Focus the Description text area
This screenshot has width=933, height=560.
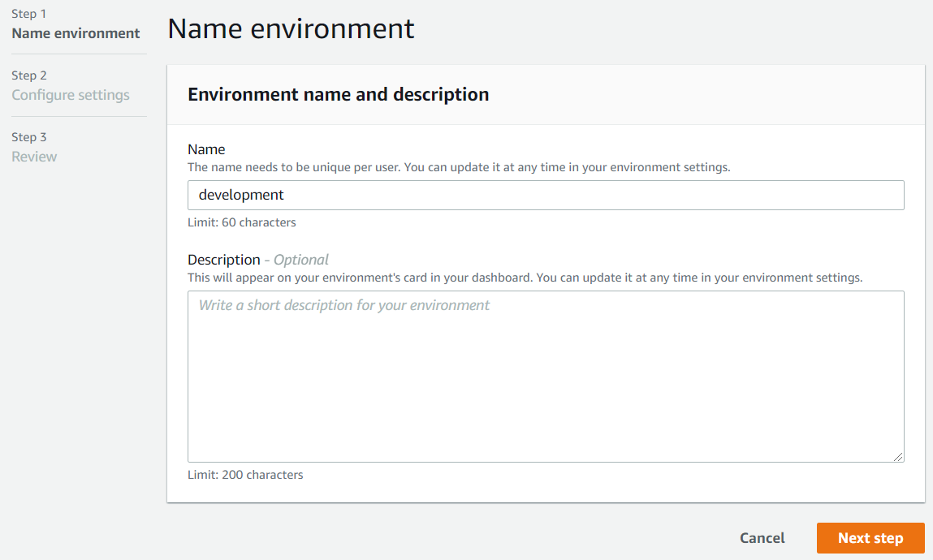click(546, 377)
